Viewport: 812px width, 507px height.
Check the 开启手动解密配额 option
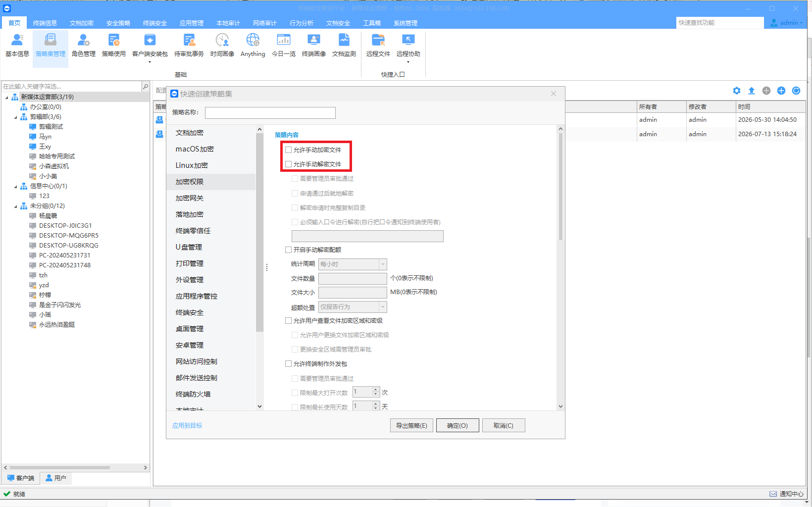[x=288, y=250]
